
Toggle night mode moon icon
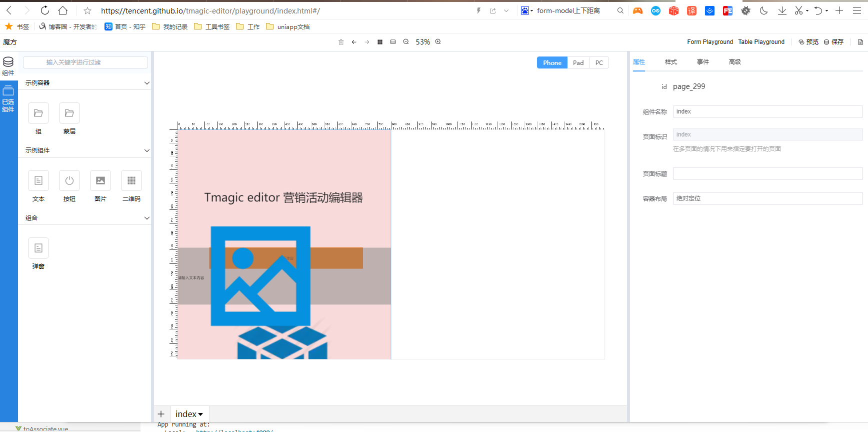tap(763, 10)
